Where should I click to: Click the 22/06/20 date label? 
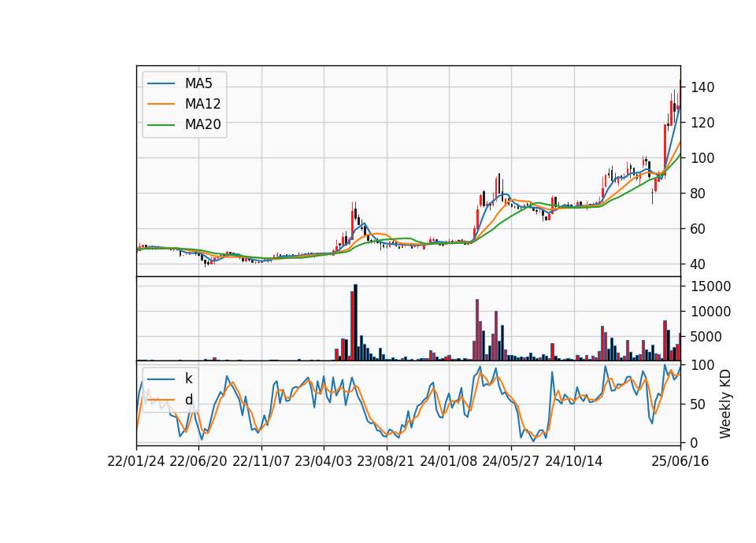(x=198, y=462)
